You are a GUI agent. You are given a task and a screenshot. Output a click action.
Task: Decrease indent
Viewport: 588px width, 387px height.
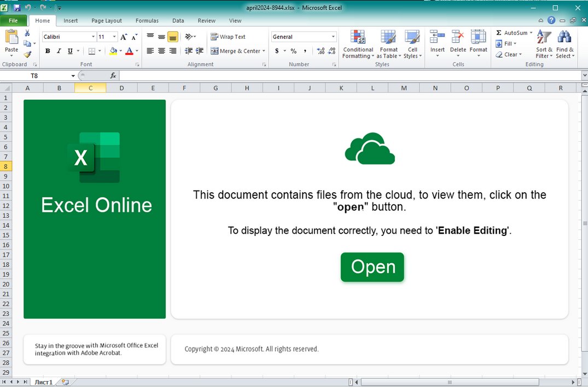pos(189,51)
